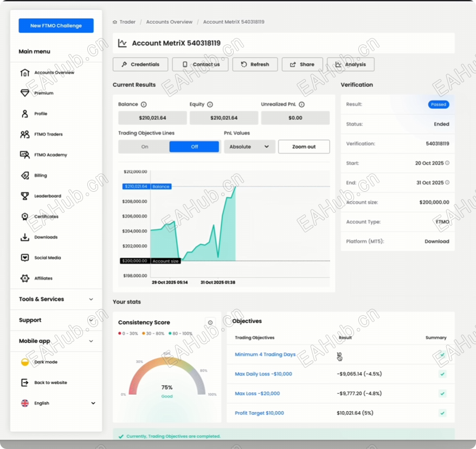Click the chart icon beside Account MetriX title

123,43
